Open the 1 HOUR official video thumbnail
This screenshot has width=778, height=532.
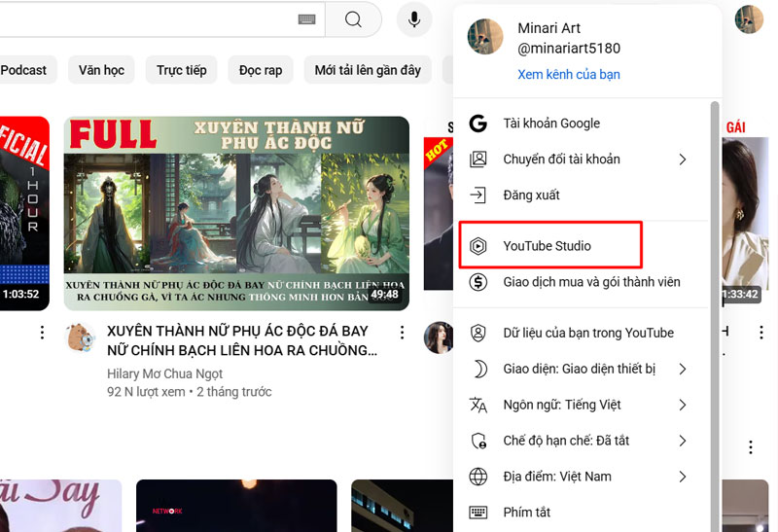pyautogui.click(x=25, y=213)
